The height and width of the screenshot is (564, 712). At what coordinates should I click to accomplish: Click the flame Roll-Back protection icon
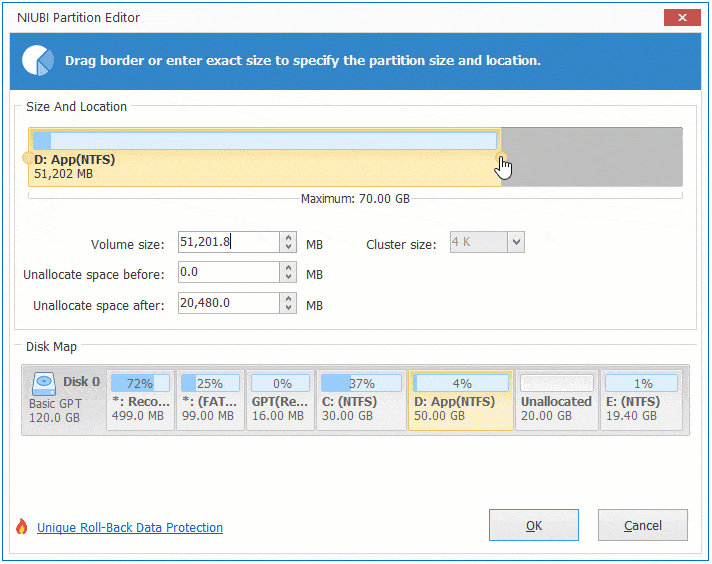click(22, 527)
